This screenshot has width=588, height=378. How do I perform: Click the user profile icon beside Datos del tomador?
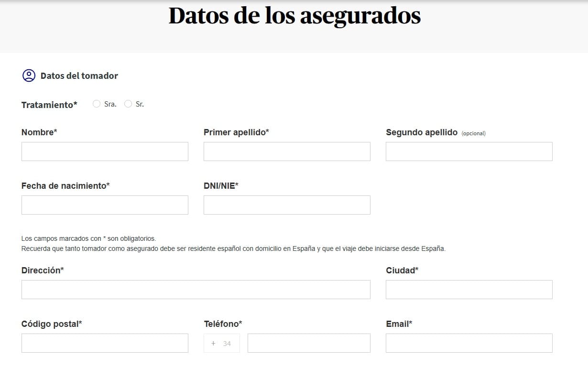(29, 76)
